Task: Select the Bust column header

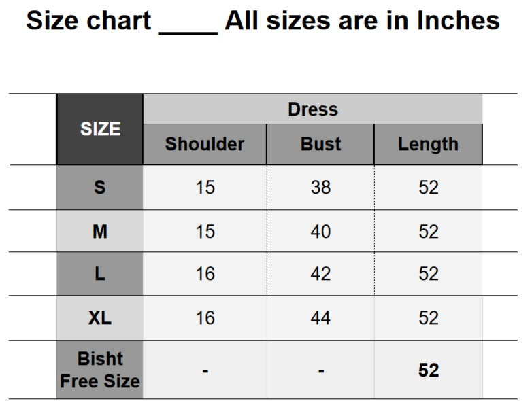Action: [320, 144]
